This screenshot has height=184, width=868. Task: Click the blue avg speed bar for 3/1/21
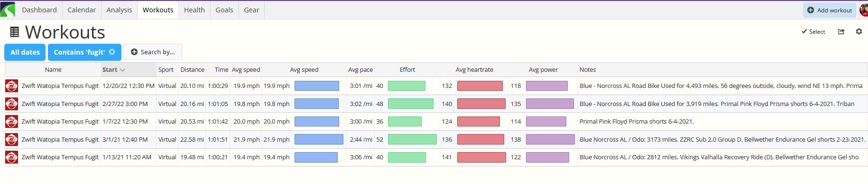point(319,139)
